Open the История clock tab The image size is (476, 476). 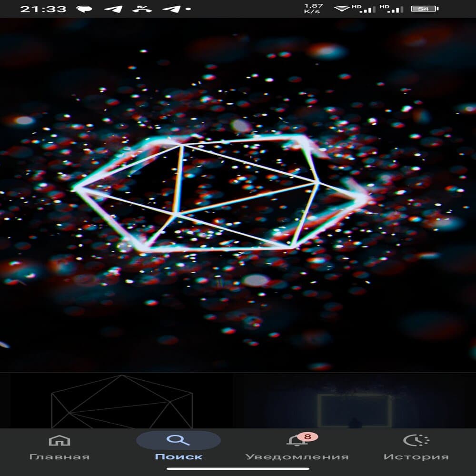coord(416,440)
